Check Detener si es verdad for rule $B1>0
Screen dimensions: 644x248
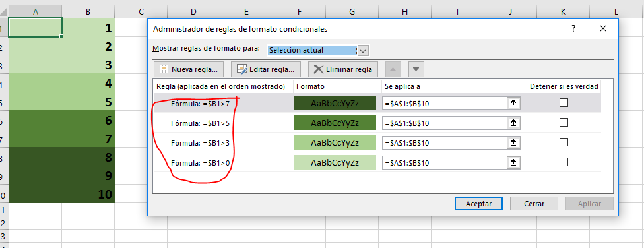click(x=564, y=162)
